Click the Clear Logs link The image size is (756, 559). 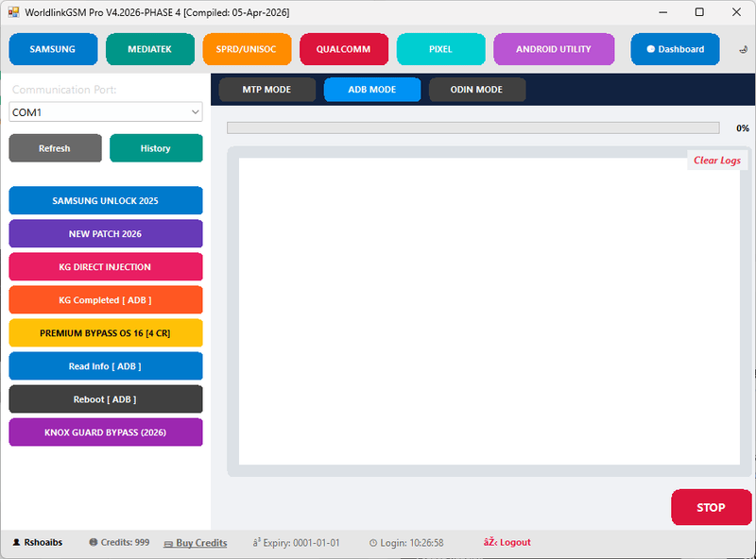715,160
